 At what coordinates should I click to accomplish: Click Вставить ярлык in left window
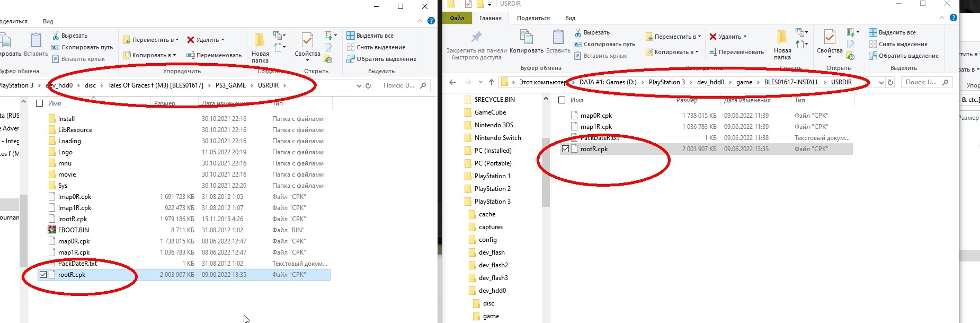pyautogui.click(x=77, y=59)
